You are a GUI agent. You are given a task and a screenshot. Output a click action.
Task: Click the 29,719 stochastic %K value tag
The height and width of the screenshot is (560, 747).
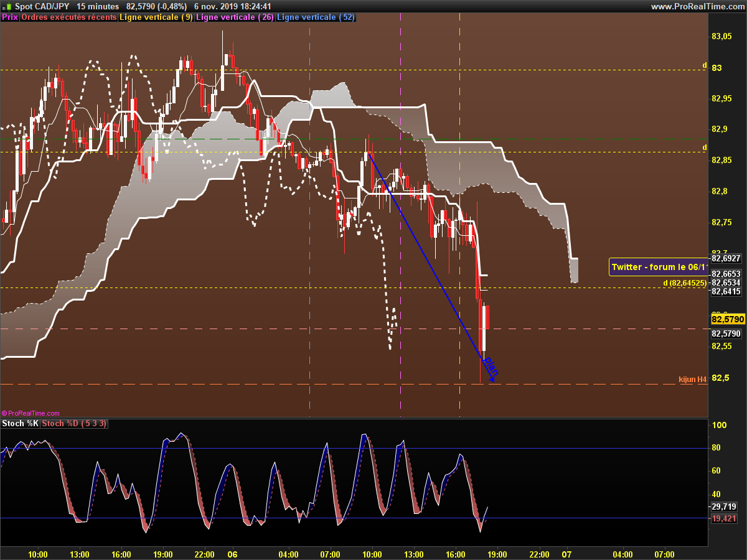click(x=724, y=506)
